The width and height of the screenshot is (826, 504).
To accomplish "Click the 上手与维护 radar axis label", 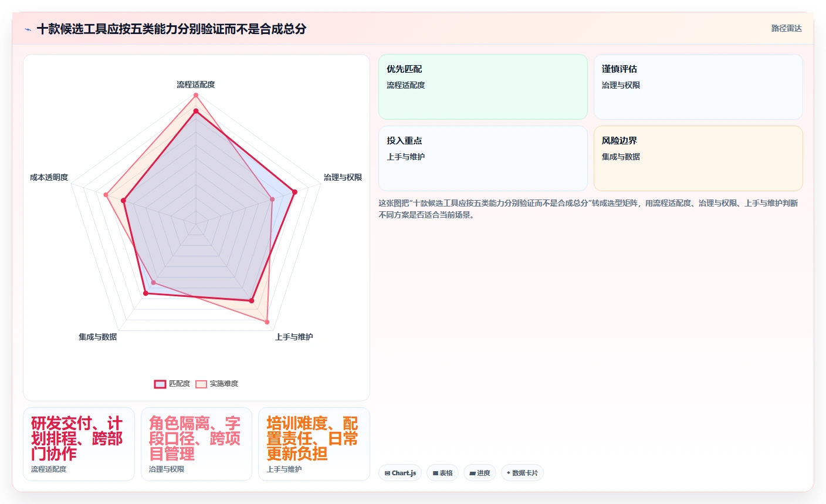I will (294, 337).
